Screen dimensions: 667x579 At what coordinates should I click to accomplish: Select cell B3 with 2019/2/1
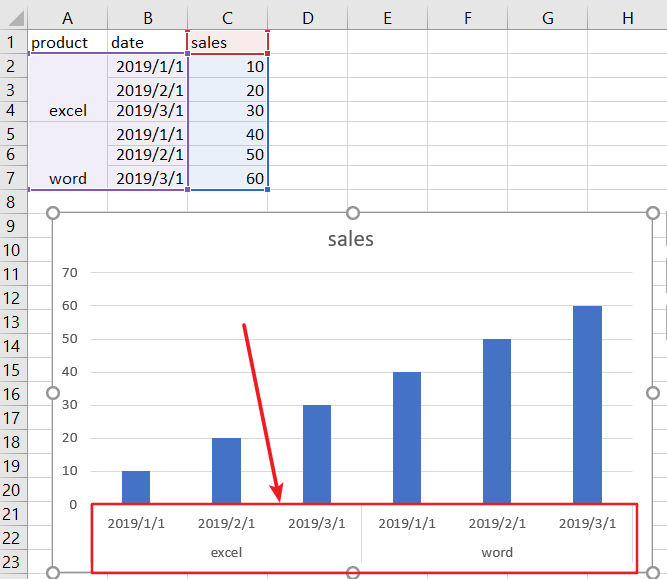147,90
